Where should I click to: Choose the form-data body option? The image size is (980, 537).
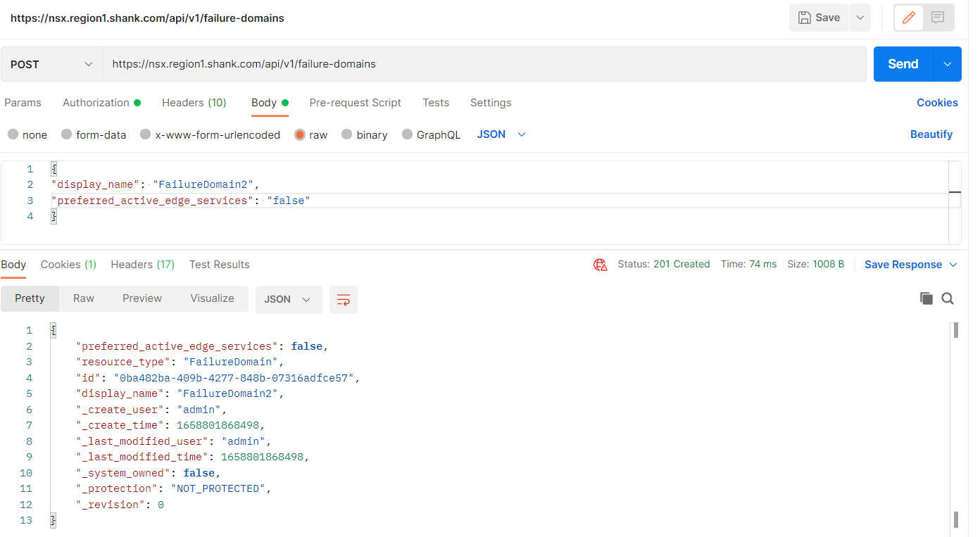pos(67,134)
